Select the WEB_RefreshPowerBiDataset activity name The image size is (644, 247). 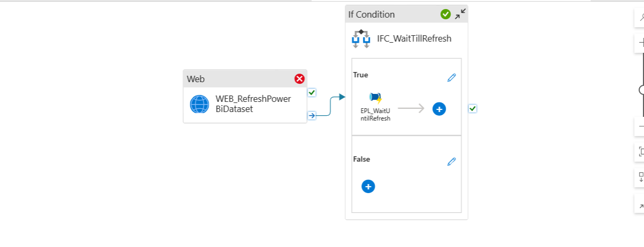253,104
